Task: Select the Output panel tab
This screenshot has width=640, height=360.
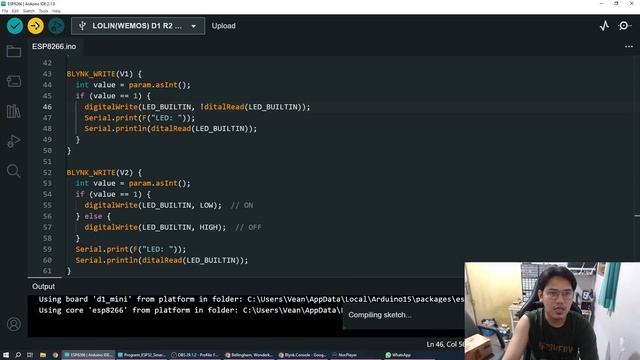Action: pyautogui.click(x=43, y=287)
